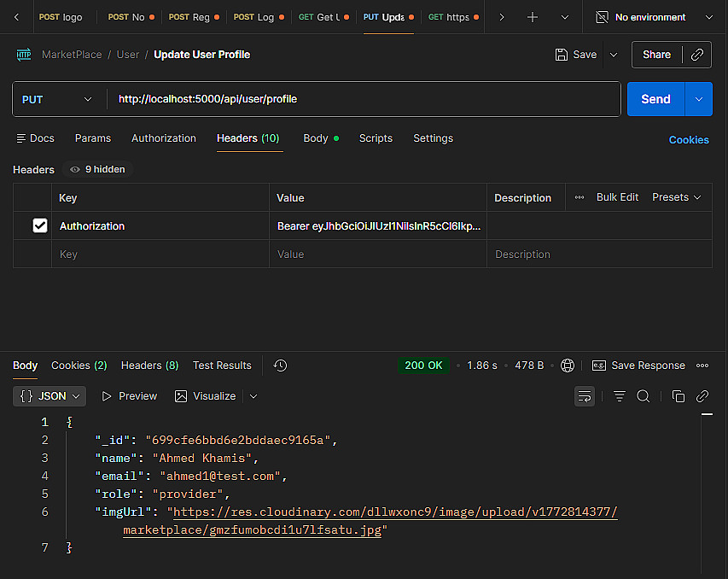Image resolution: width=728 pixels, height=579 pixels.
Task: Open the PUT method dropdown
Action: click(x=57, y=99)
